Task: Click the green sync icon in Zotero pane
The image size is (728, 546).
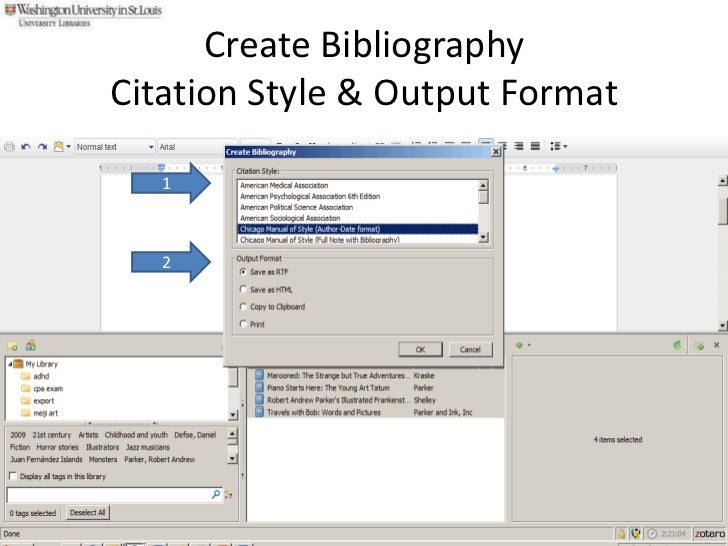Action: click(x=677, y=345)
